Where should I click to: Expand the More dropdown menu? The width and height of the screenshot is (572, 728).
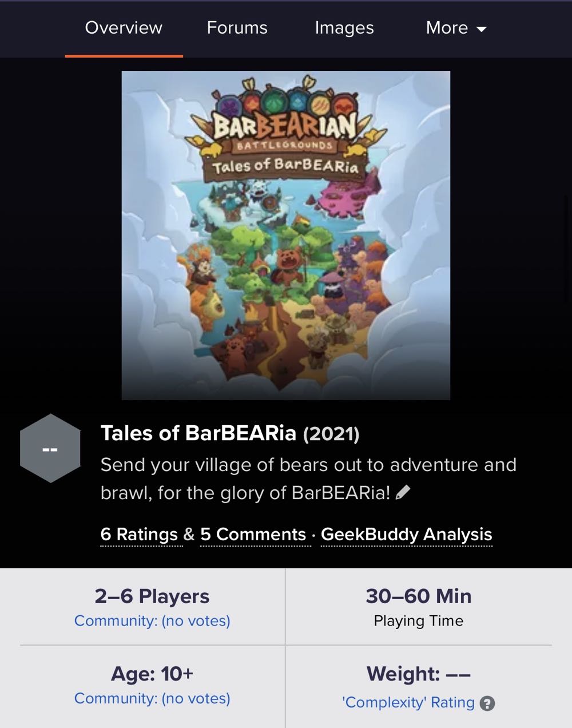point(456,28)
